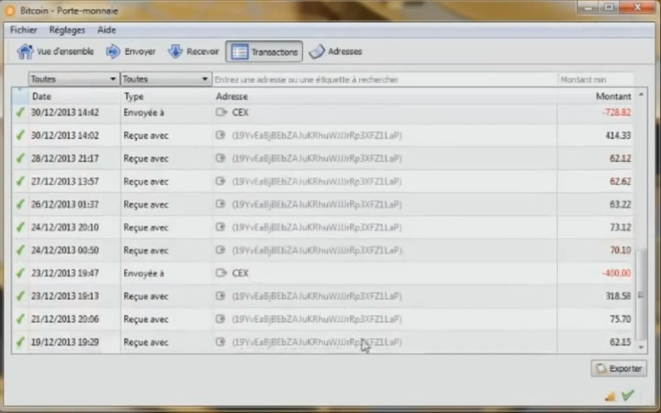Click the scroll up arrow of the transaction list
661x413 pixels.
click(x=641, y=94)
